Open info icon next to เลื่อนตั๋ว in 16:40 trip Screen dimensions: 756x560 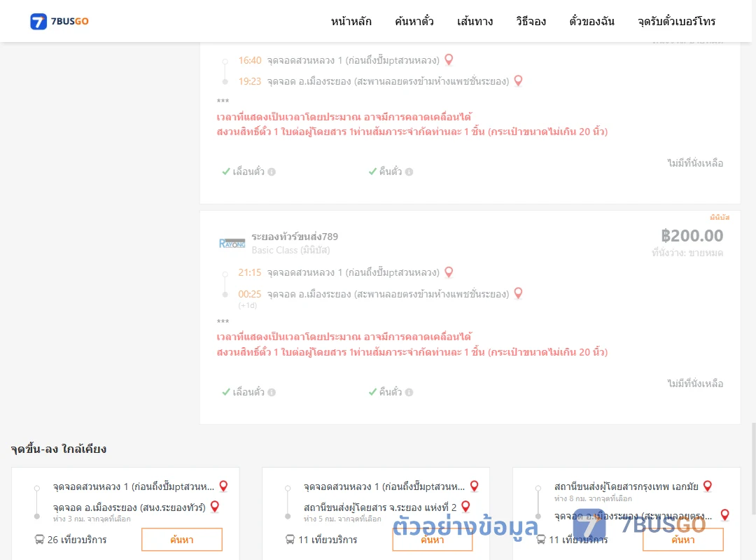(272, 171)
